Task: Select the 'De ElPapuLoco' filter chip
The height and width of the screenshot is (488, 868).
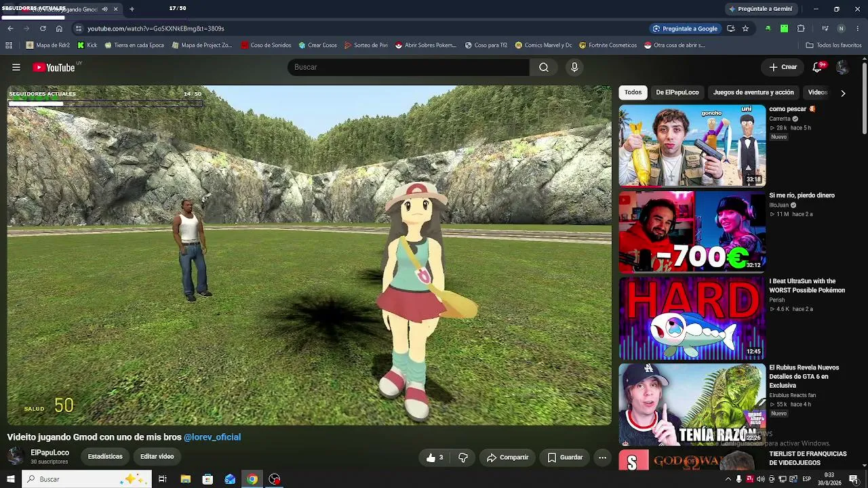Action: coord(677,92)
